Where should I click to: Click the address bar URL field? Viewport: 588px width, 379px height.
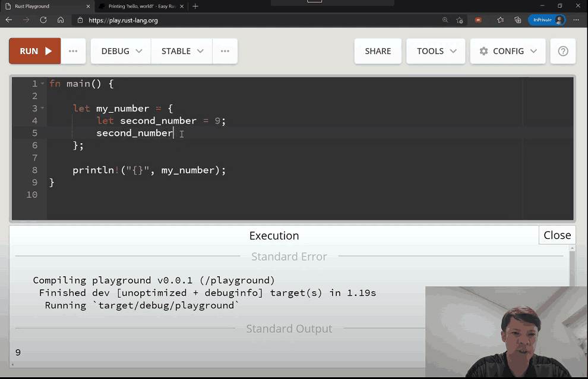pos(238,20)
